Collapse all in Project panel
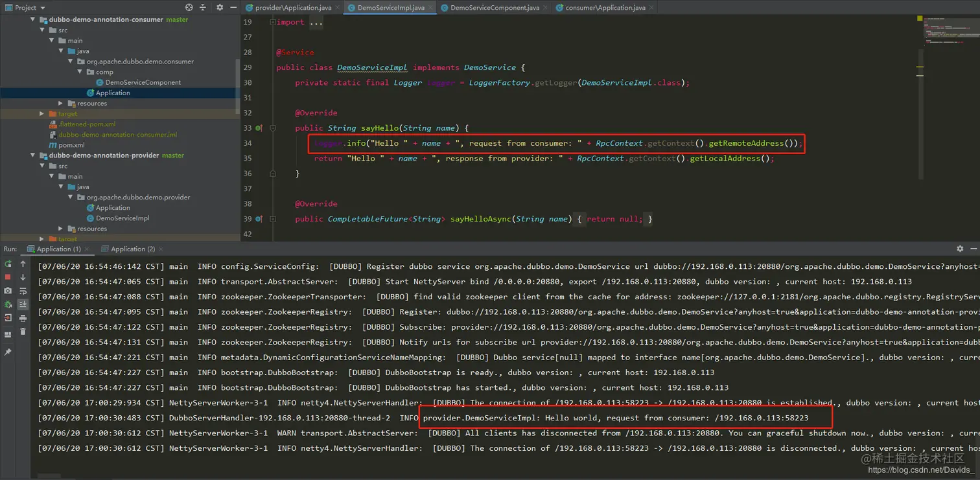980x480 pixels. (203, 7)
